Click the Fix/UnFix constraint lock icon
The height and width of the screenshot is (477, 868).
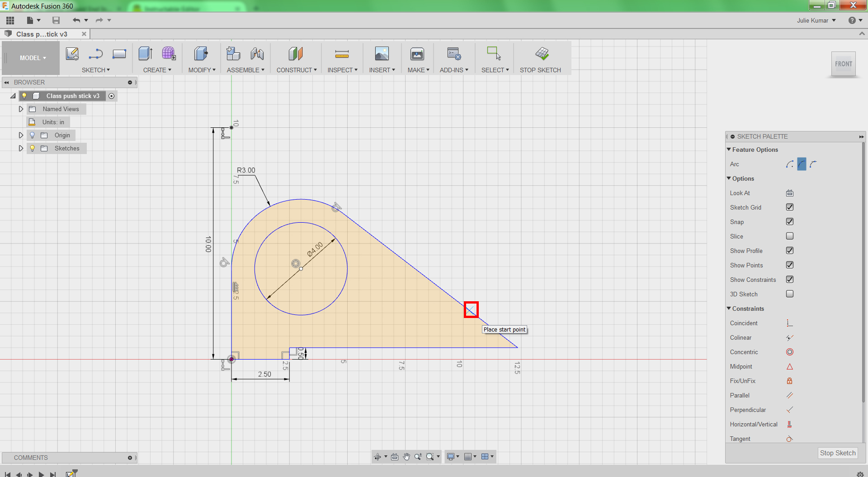coord(790,381)
